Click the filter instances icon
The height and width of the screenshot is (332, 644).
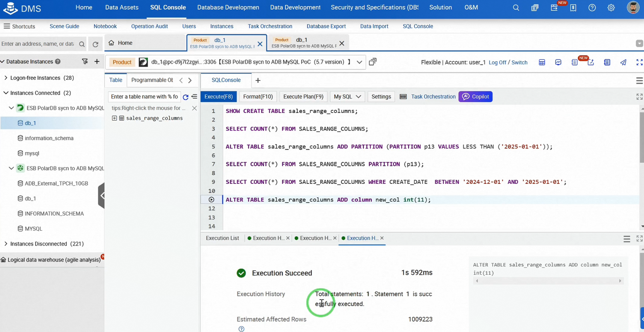pyautogui.click(x=85, y=61)
